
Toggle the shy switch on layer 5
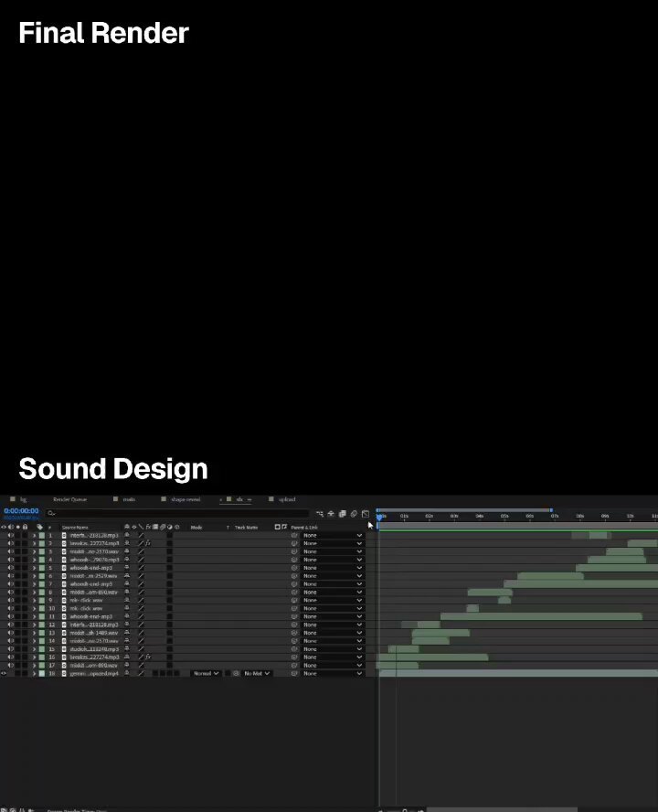(127, 568)
